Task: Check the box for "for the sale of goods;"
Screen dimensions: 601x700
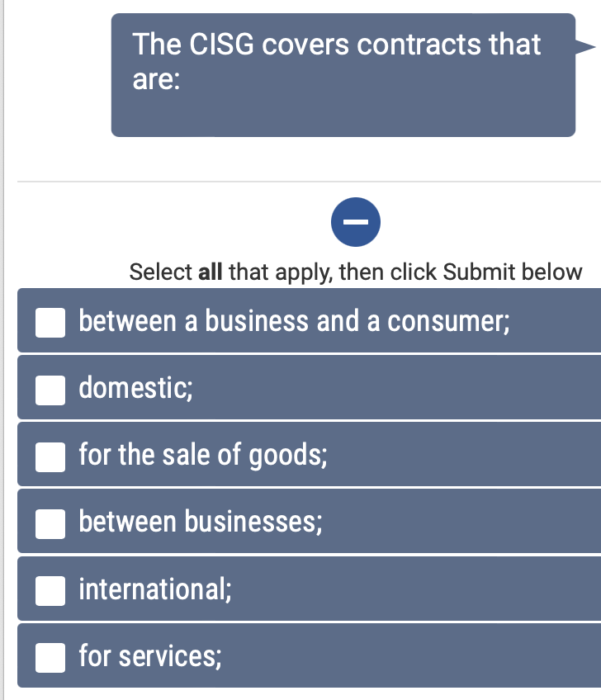Action: [x=50, y=455]
